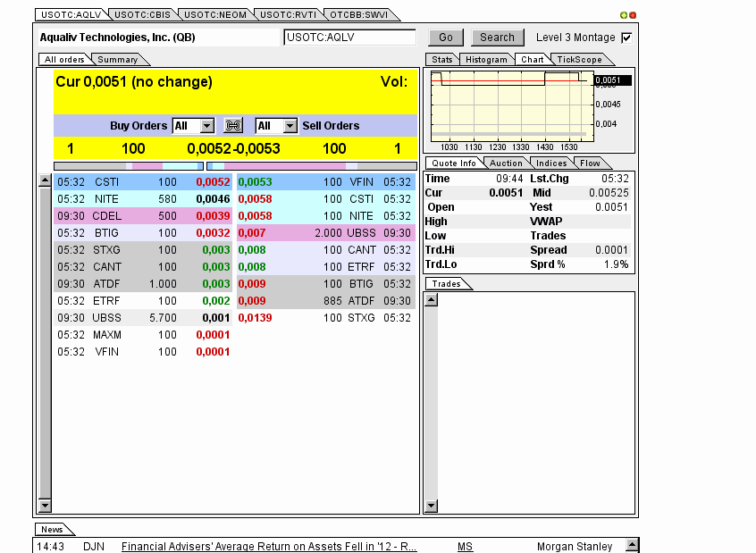Screen dimensions: 756x553
Task: Open the Auction tab
Action: pyautogui.click(x=506, y=163)
